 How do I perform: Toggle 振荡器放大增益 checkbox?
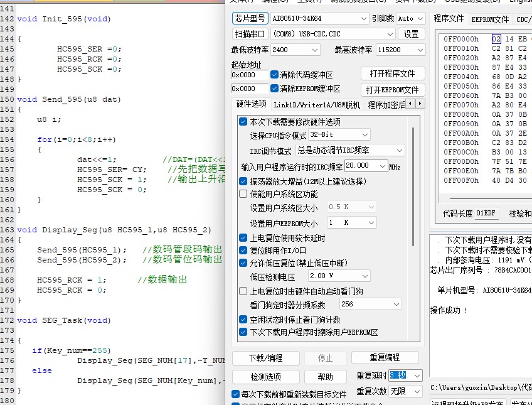click(243, 181)
